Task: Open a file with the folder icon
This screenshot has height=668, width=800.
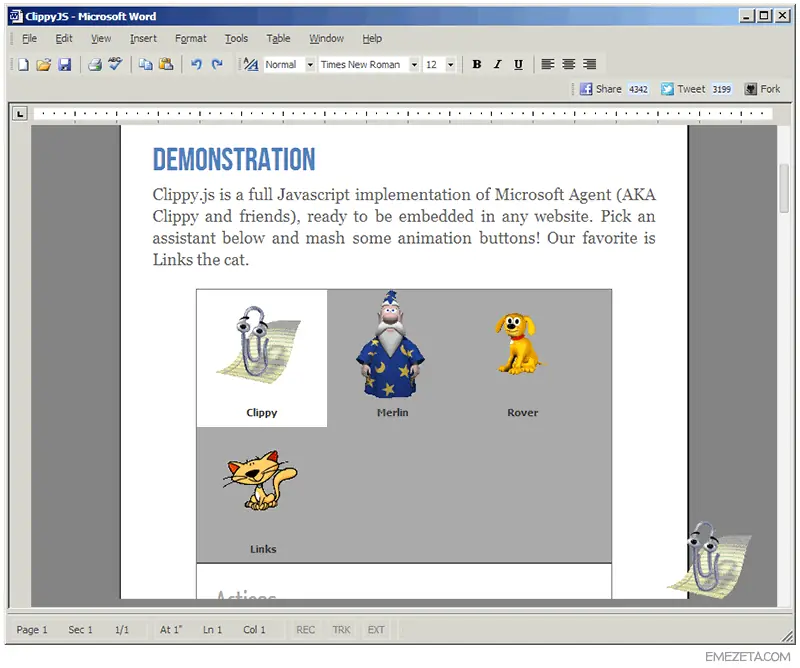Action: pos(44,64)
